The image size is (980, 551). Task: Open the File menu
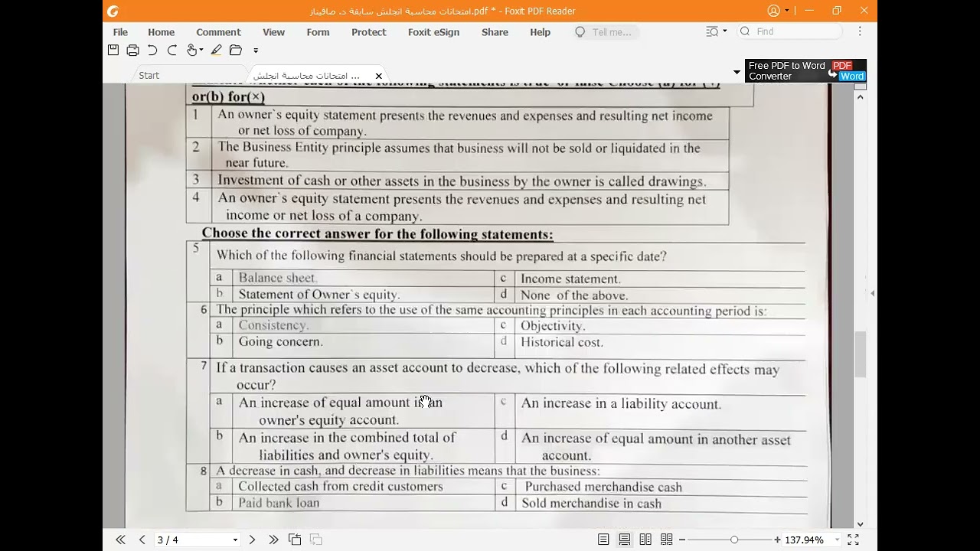(x=120, y=32)
